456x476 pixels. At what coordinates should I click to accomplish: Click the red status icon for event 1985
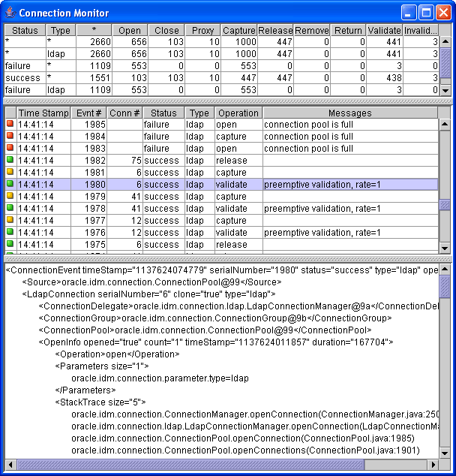click(10, 124)
